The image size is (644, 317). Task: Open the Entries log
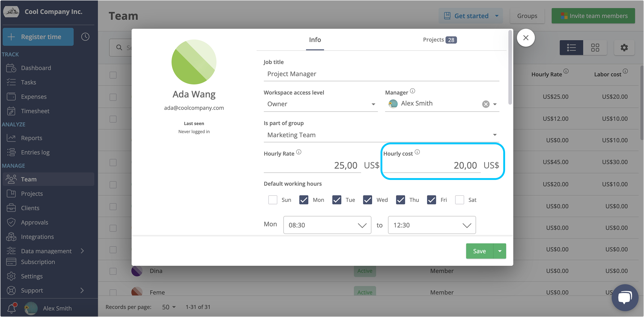(35, 152)
